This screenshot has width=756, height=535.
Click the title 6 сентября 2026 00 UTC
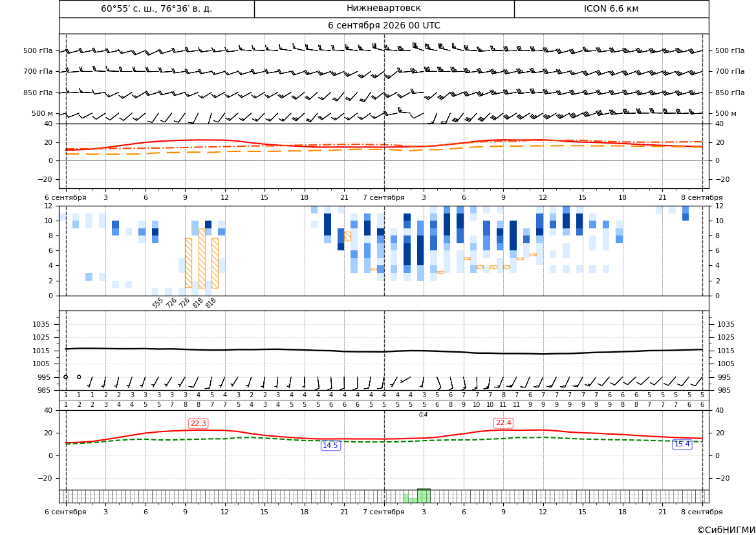[x=383, y=26]
